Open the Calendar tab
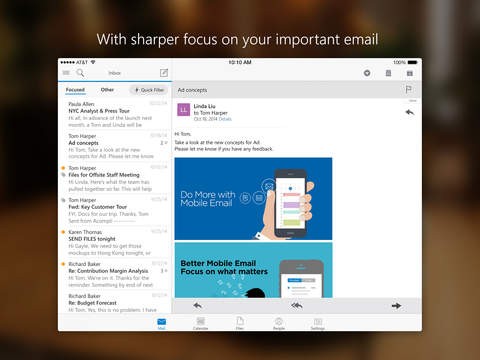Image resolution: width=480 pixels, height=360 pixels. click(x=200, y=324)
